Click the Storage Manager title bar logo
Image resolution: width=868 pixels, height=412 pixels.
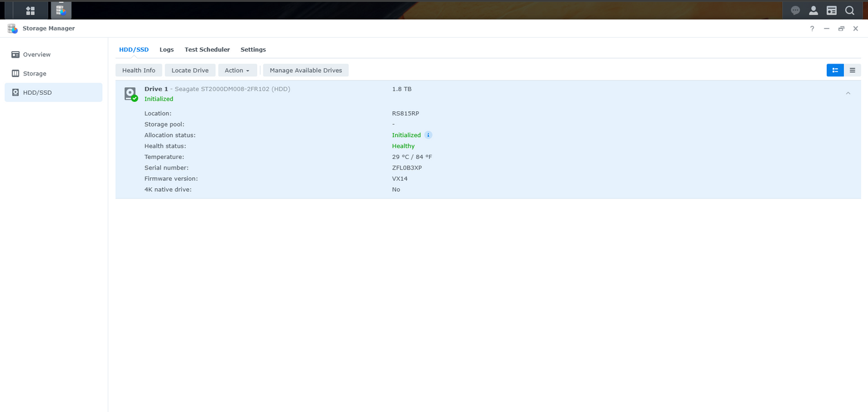(x=12, y=28)
